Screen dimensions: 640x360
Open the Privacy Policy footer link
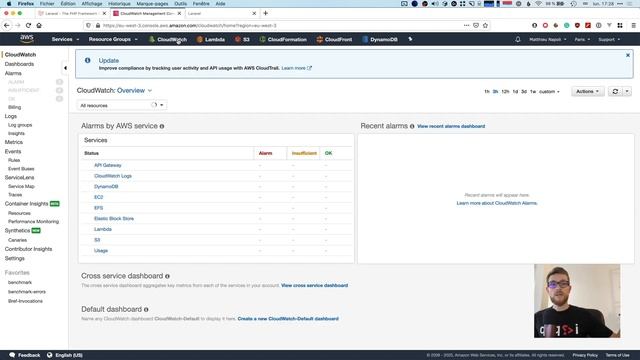coord(585,355)
